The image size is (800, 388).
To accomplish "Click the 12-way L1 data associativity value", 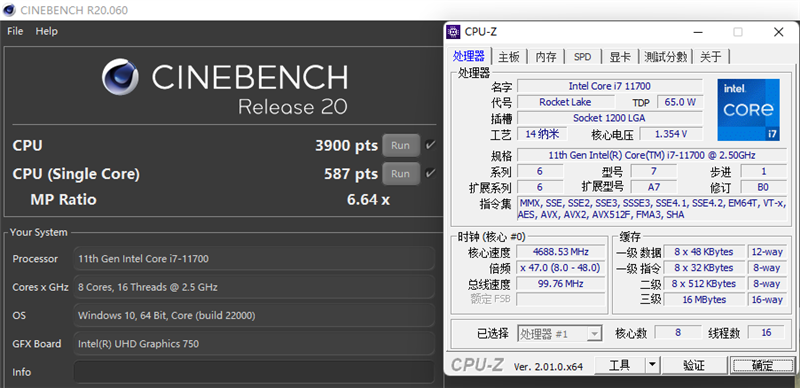I will click(x=766, y=252).
